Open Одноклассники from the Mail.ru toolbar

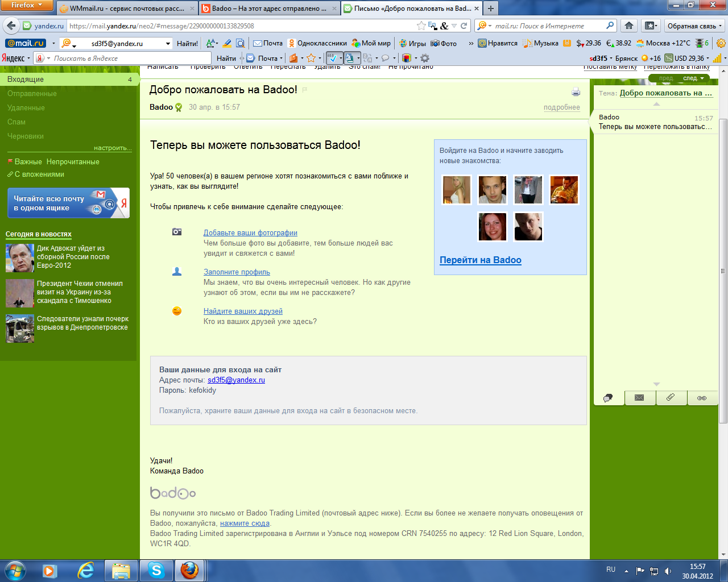(317, 43)
